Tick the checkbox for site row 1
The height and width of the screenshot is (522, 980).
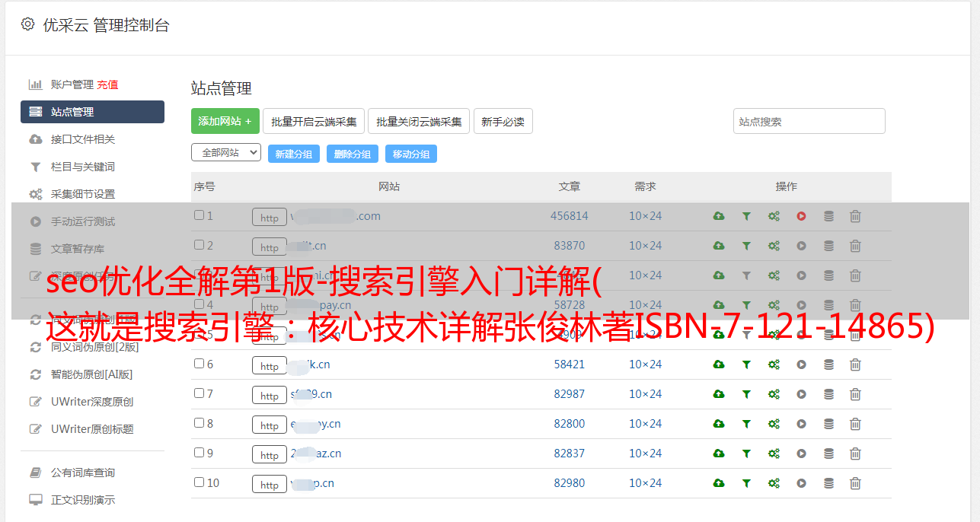(199, 215)
